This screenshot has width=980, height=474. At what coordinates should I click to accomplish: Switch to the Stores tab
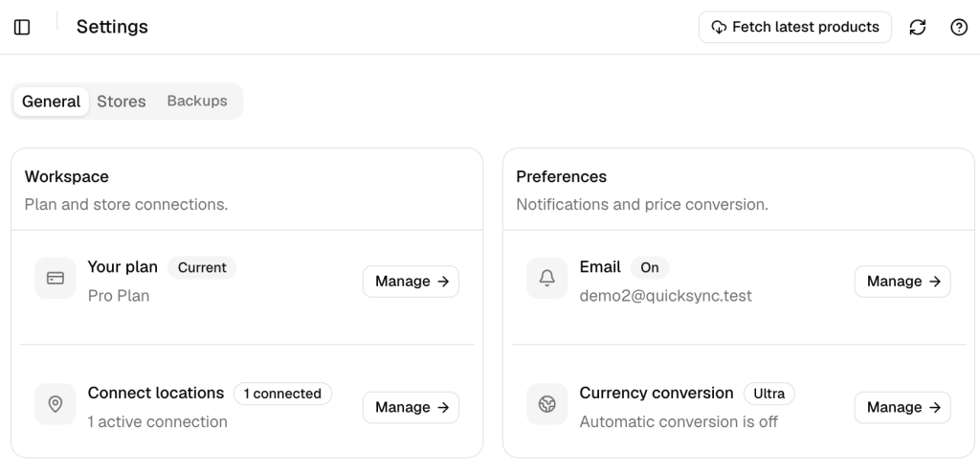point(122,102)
